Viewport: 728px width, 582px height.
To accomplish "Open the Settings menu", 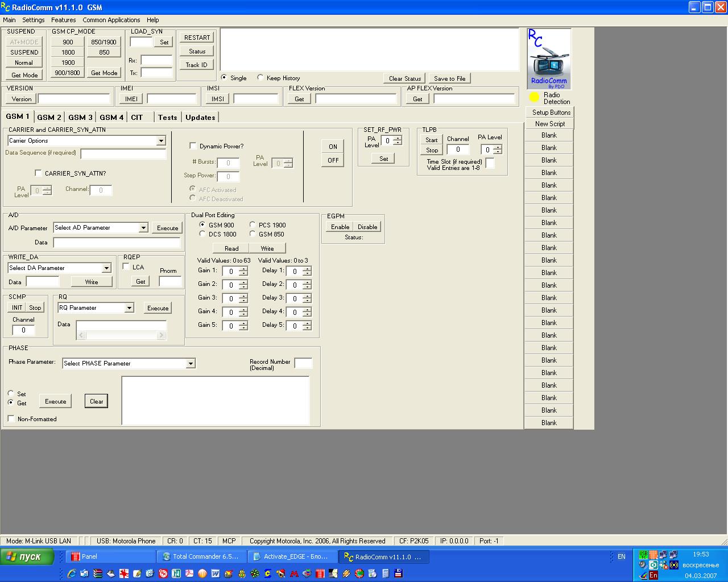I will click(34, 20).
